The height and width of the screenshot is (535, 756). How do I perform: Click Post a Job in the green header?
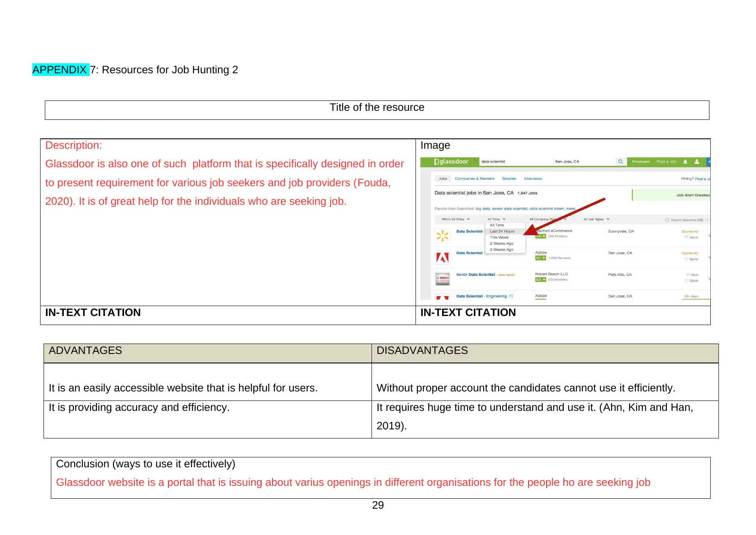click(x=666, y=162)
